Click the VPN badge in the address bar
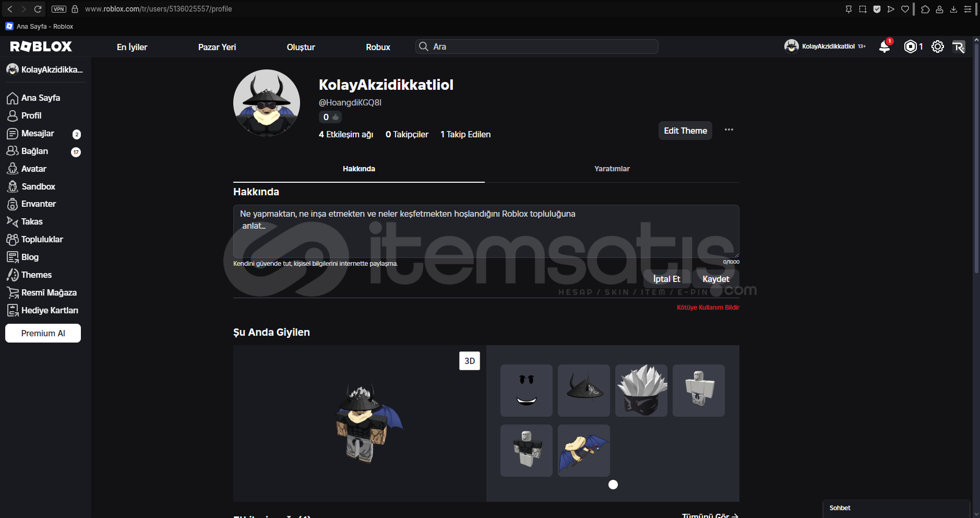The width and height of the screenshot is (980, 518). pos(59,9)
